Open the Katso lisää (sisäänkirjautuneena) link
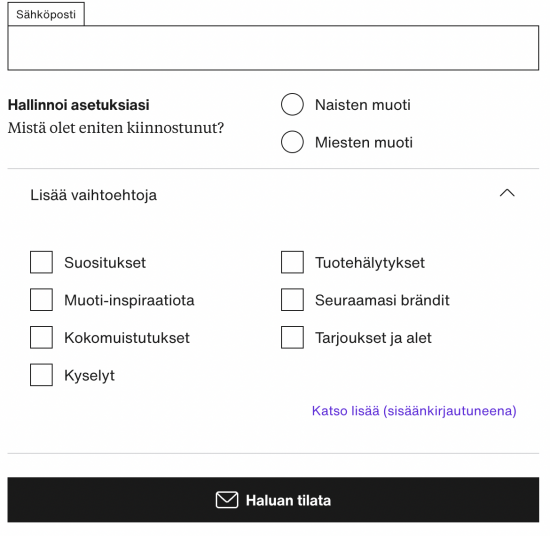Screen dimensions: 550x536 [414, 410]
